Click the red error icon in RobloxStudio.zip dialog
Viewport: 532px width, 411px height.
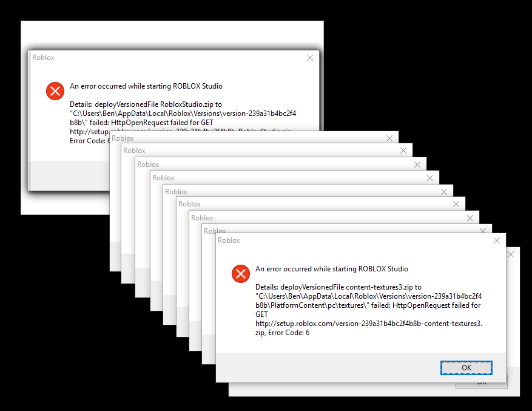pos(55,91)
